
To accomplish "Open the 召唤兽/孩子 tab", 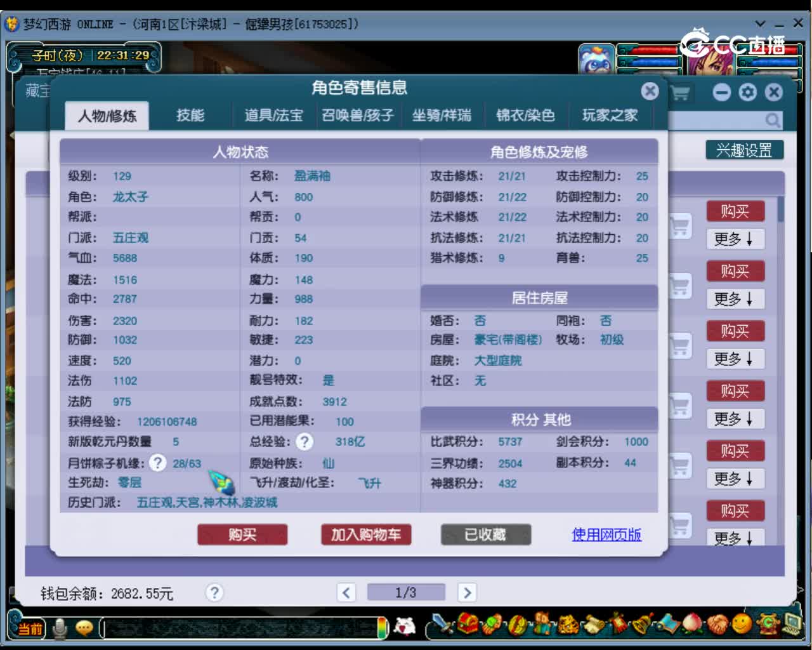I will tap(358, 116).
